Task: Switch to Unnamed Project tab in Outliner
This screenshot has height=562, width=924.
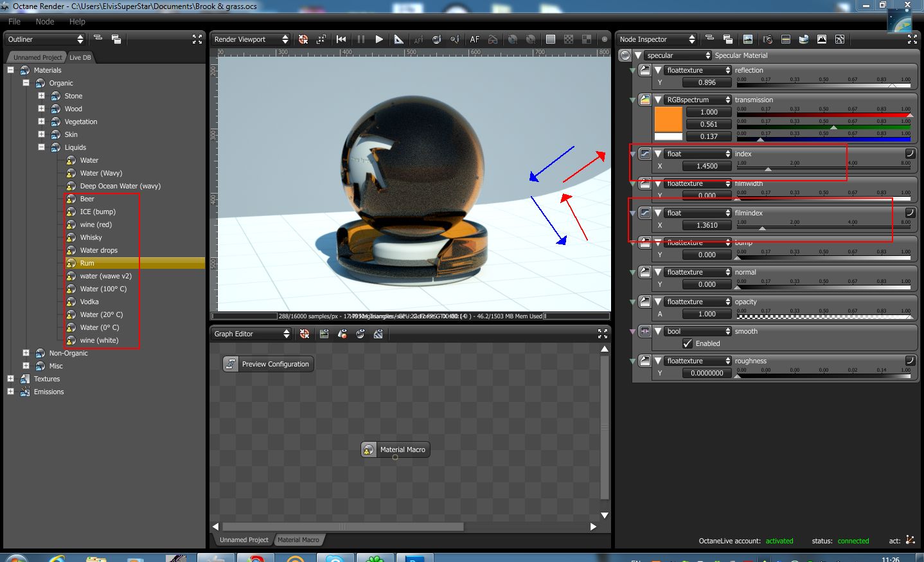Action: pos(37,57)
